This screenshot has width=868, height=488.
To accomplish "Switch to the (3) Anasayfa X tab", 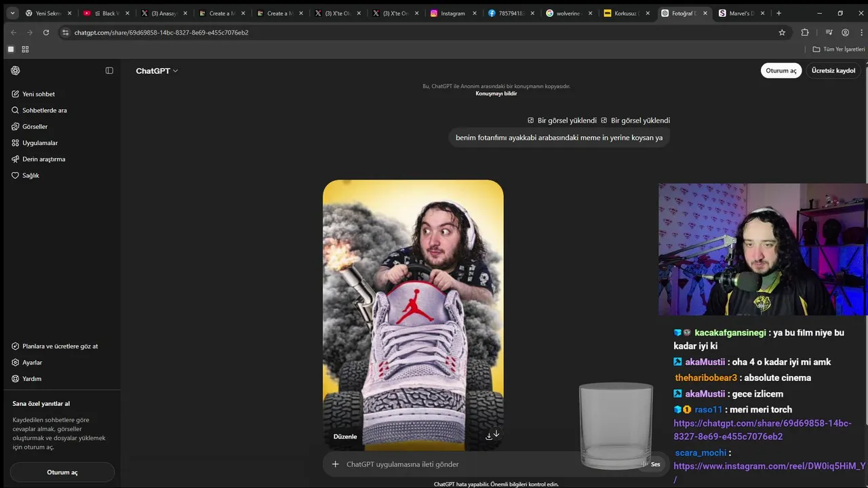I will click(x=164, y=13).
